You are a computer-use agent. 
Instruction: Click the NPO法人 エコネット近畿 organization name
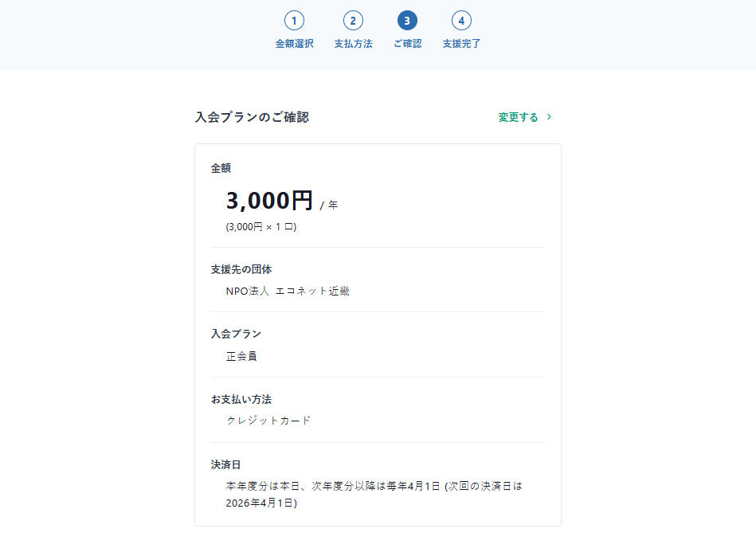coord(288,291)
